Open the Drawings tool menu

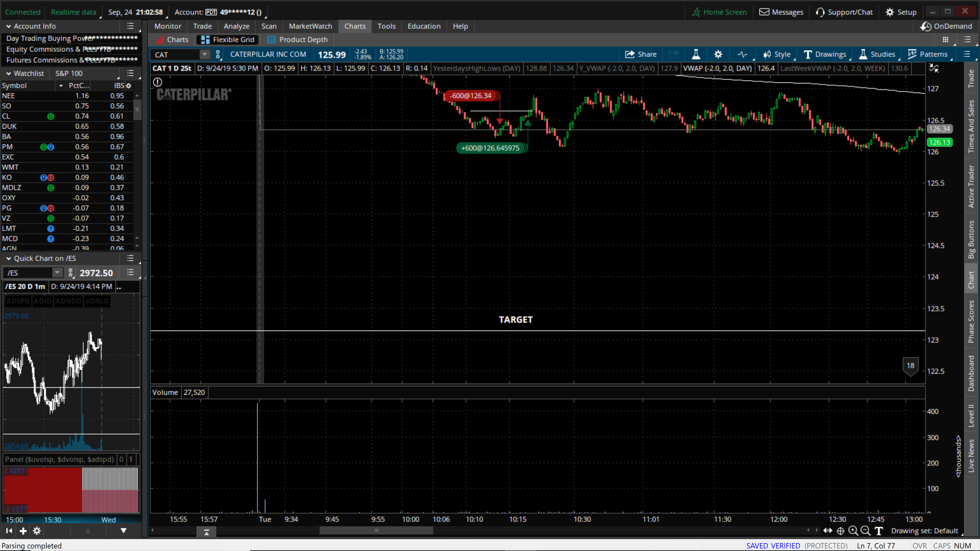825,54
